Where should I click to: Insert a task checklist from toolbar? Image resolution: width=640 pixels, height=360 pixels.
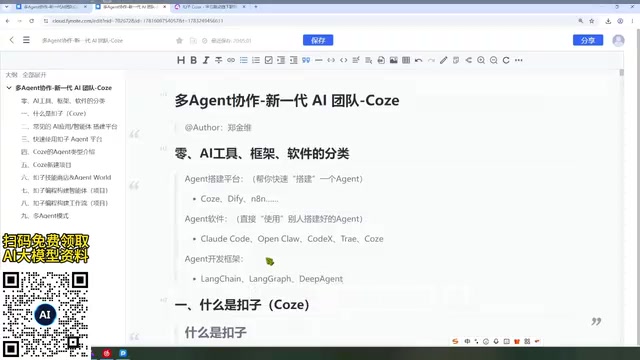pyautogui.click(x=269, y=60)
